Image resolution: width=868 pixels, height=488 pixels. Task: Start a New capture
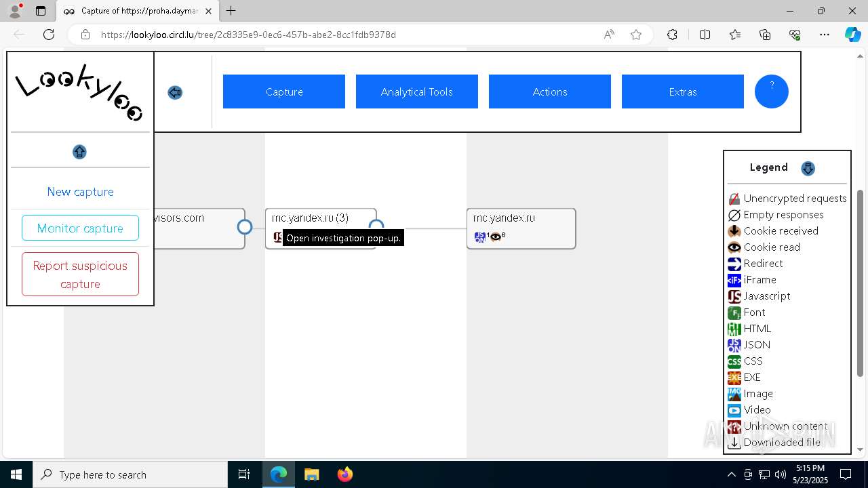pos(80,192)
